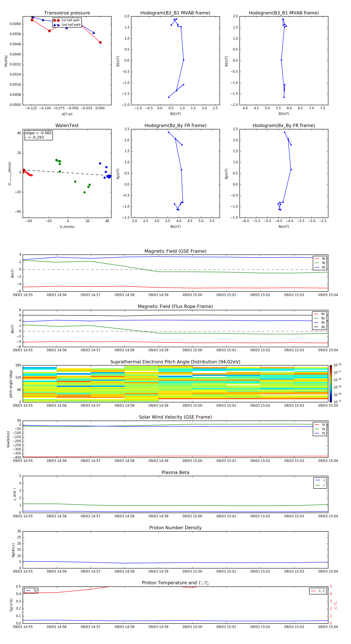The height and width of the screenshot is (644, 351).
Task: Select the "1st half path" legend entry
Action: [67, 20]
